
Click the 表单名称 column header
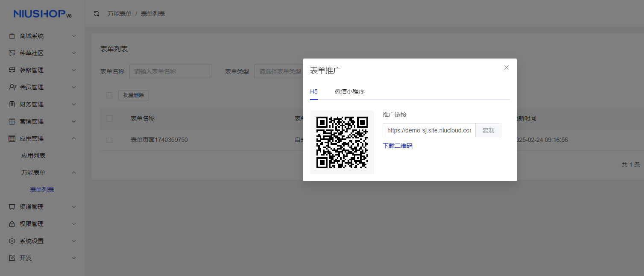tap(143, 118)
